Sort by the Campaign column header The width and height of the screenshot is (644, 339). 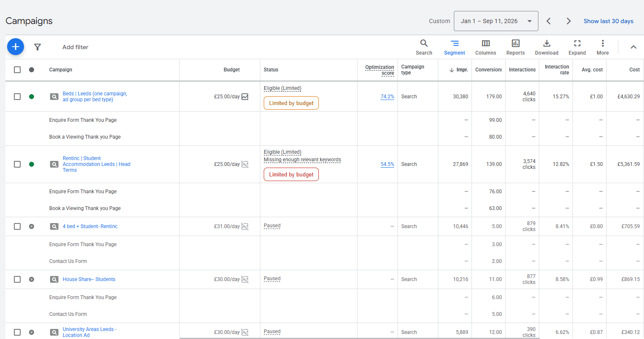[x=61, y=70]
